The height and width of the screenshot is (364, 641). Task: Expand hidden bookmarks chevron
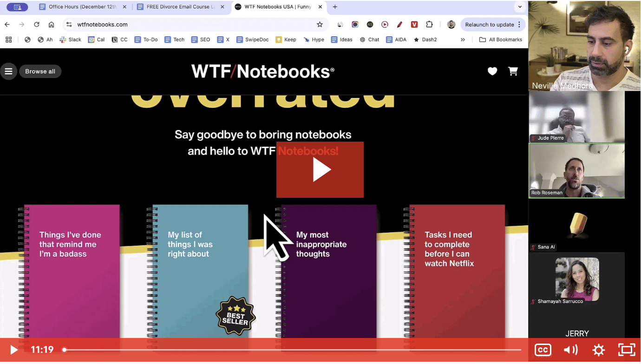(463, 39)
